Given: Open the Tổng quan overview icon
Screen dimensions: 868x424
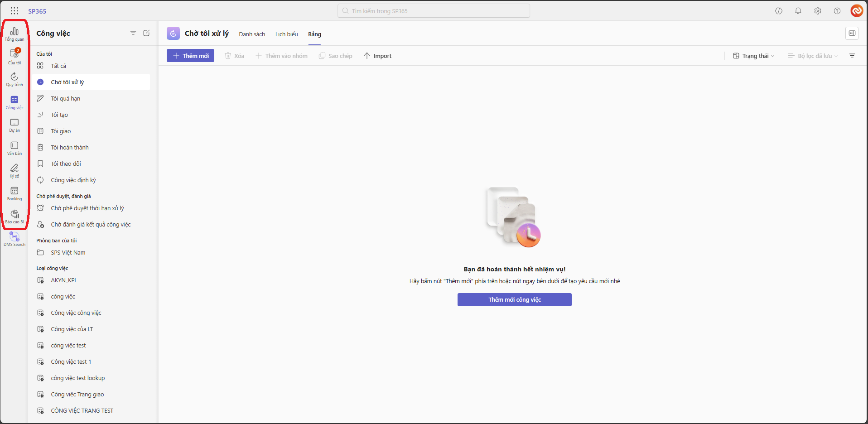Looking at the screenshot, I should (14, 34).
